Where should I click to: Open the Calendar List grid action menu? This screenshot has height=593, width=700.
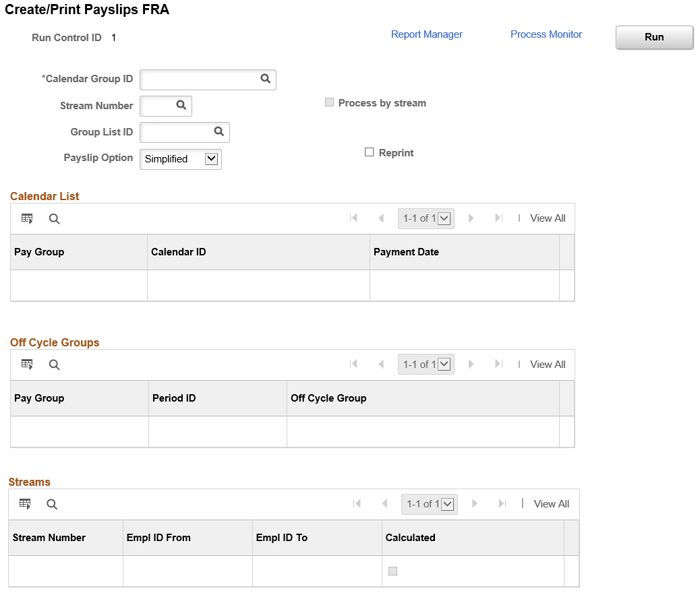pos(26,218)
